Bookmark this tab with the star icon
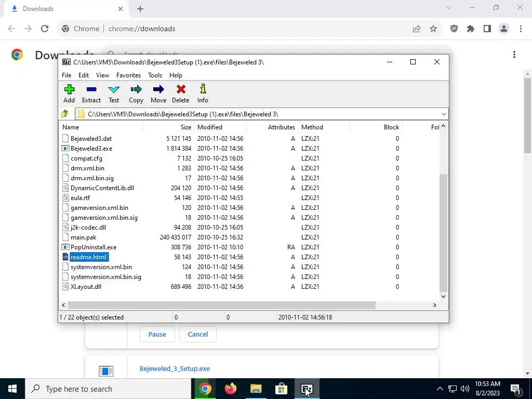 433,29
